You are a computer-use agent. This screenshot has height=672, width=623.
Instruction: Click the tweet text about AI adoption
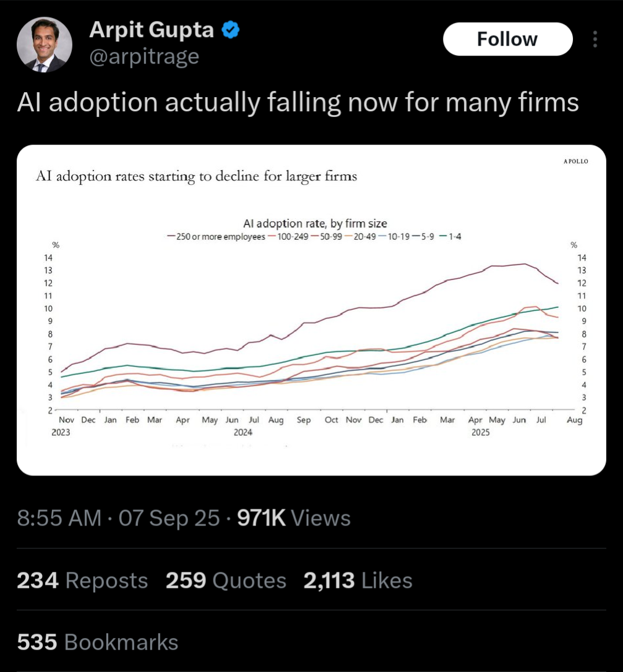tap(298, 102)
